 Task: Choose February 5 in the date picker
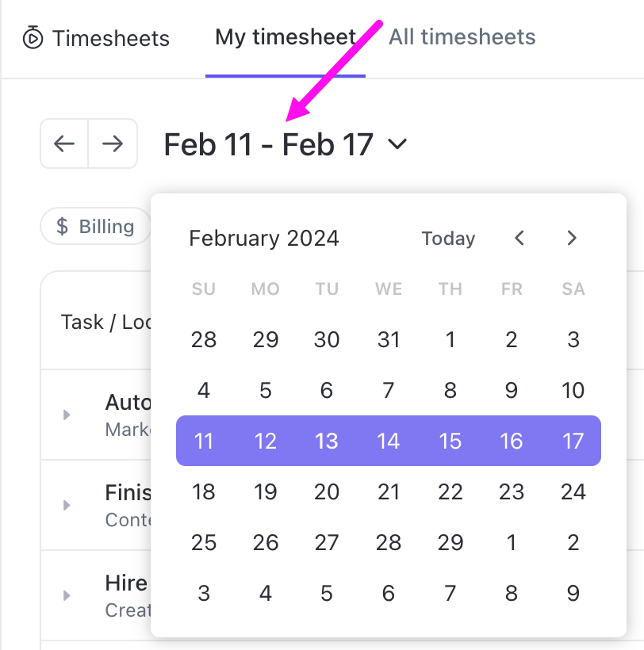coord(266,390)
